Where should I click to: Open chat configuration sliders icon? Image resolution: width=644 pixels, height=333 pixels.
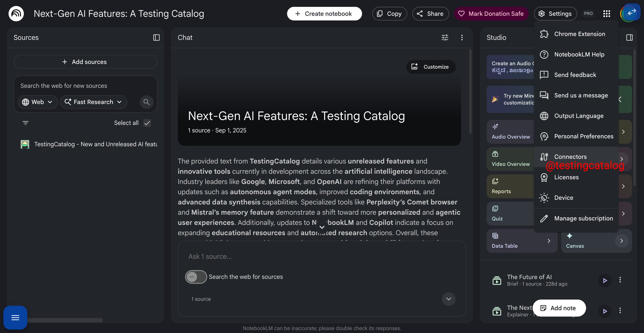[x=445, y=37]
